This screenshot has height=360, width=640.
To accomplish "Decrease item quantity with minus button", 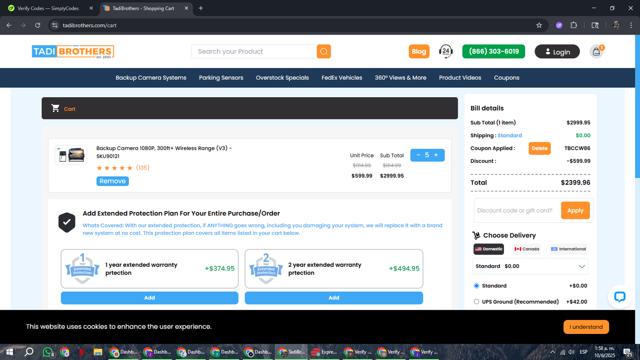I will pos(418,155).
